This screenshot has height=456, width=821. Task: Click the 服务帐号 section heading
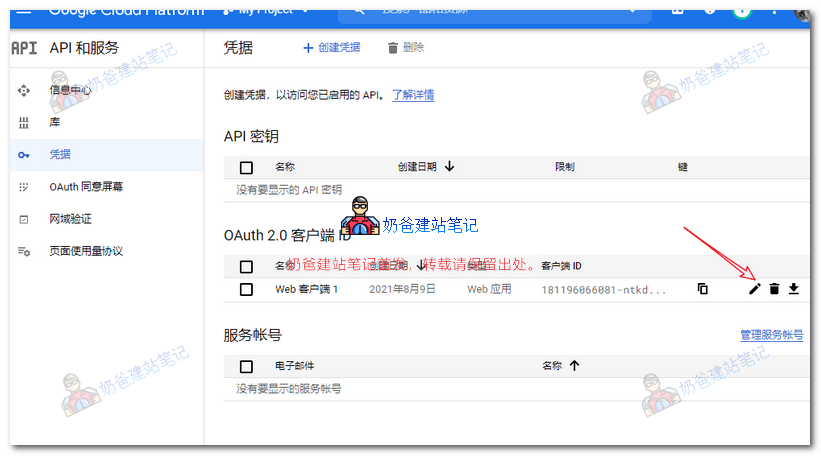click(252, 335)
